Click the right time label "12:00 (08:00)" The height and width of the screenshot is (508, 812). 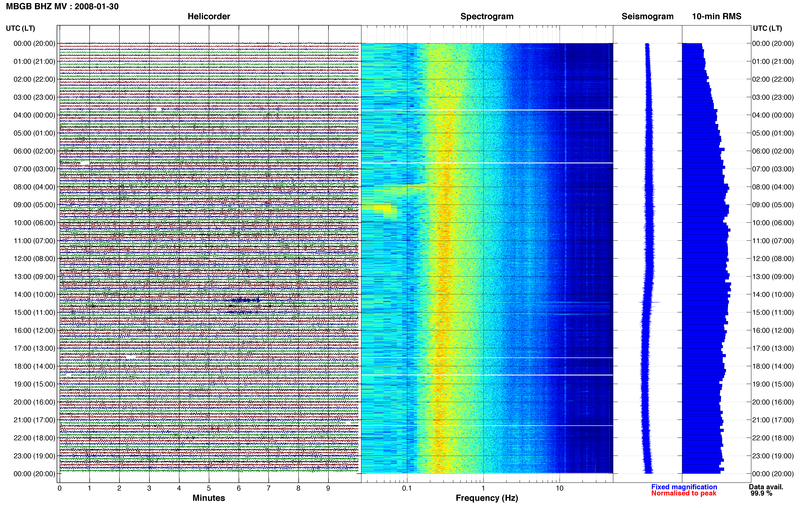coord(773,259)
